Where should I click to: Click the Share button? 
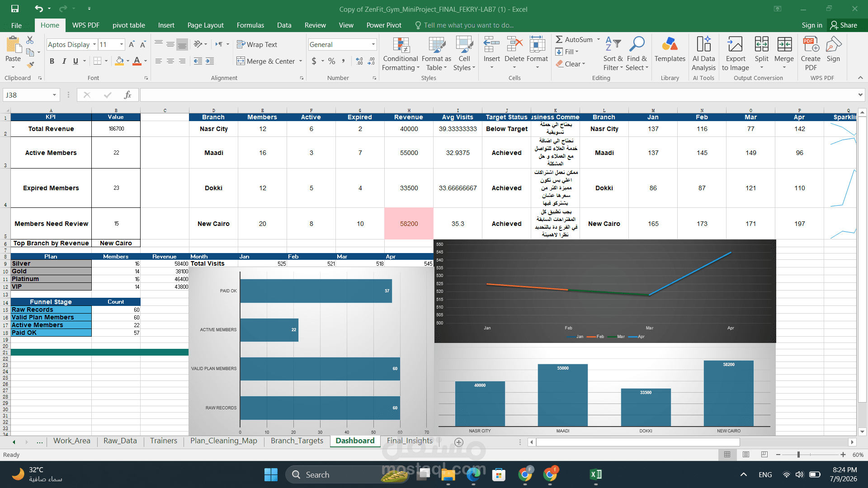coord(844,25)
